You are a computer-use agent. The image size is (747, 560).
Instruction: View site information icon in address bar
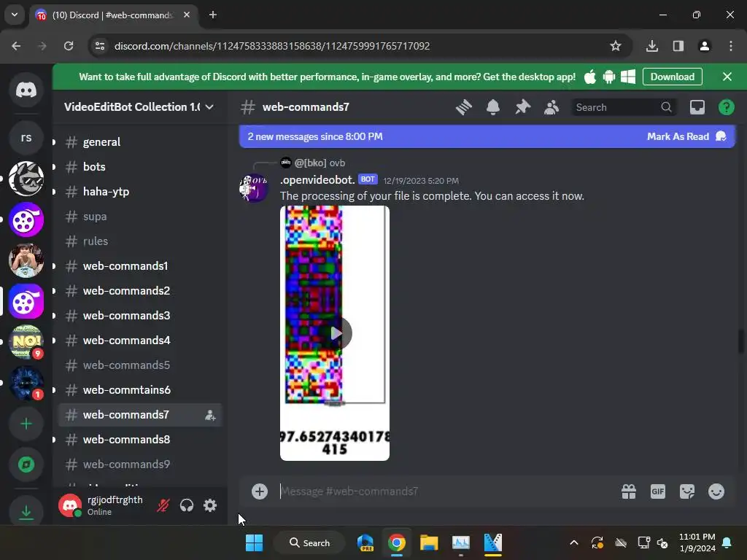(100, 46)
